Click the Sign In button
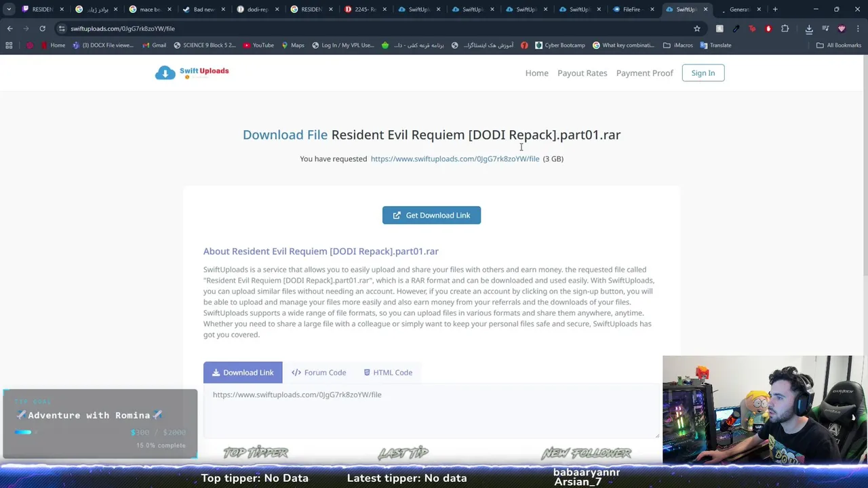Viewport: 868px width, 488px height. tap(703, 73)
